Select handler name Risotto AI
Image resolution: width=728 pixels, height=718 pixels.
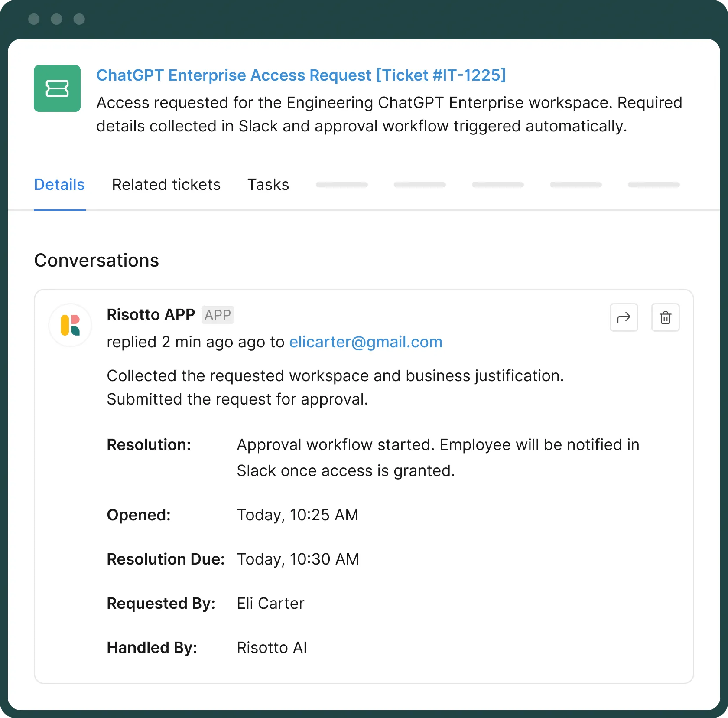(272, 648)
